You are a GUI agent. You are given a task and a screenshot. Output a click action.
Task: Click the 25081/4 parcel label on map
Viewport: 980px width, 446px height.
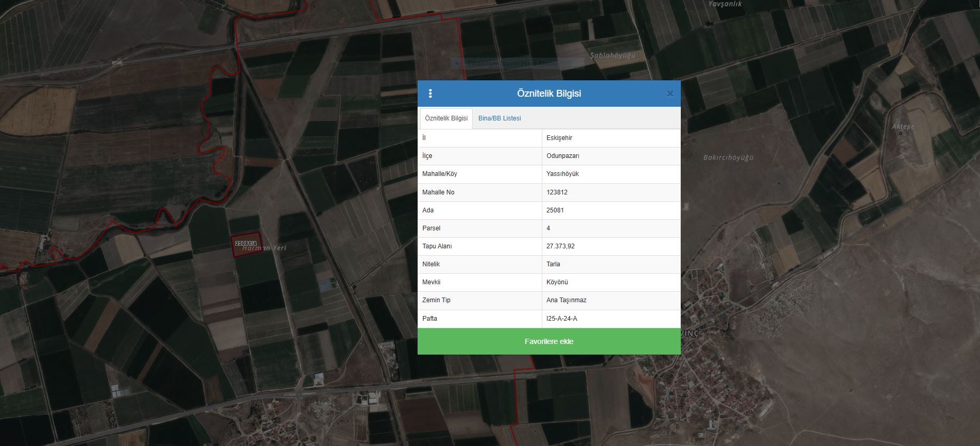246,244
